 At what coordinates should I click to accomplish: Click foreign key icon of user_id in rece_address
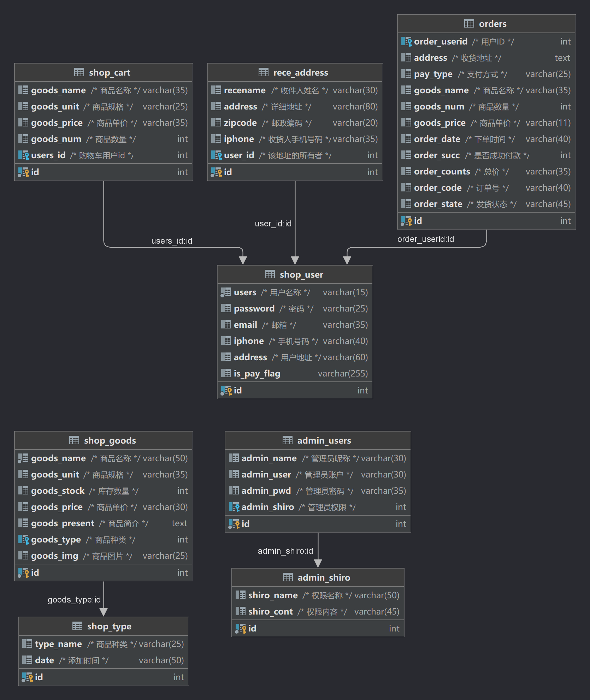tap(216, 155)
